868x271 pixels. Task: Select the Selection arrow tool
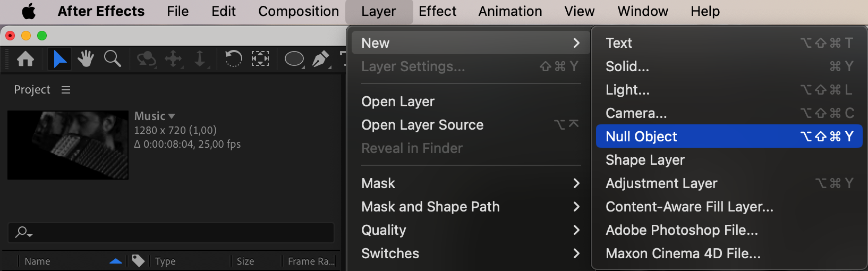[59, 58]
